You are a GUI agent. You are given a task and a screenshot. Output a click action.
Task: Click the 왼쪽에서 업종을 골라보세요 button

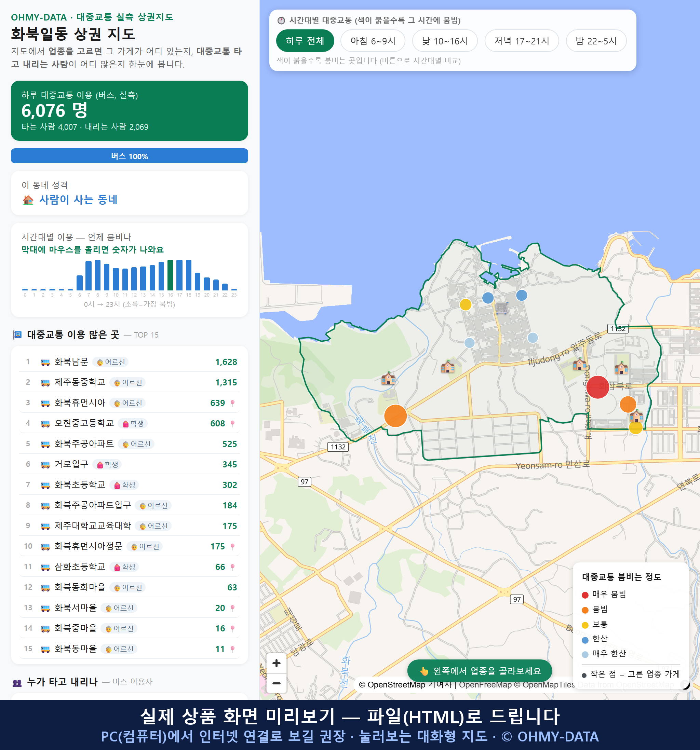pos(480,671)
